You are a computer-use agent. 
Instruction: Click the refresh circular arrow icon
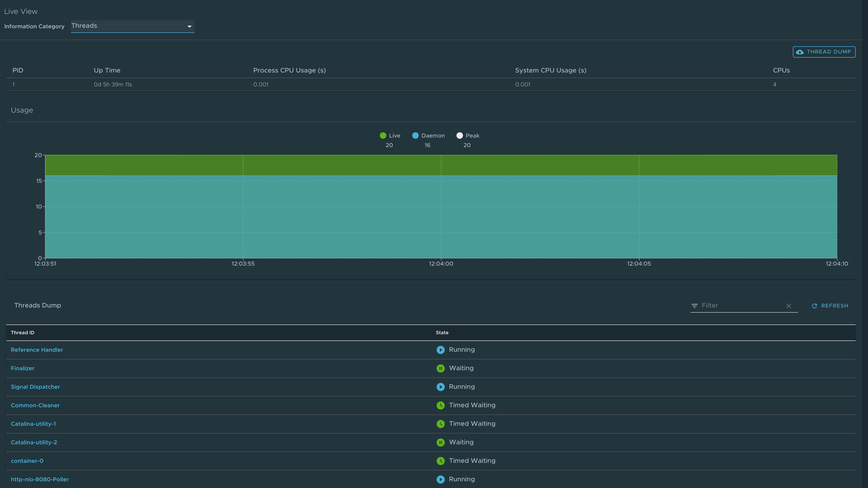pyautogui.click(x=814, y=306)
